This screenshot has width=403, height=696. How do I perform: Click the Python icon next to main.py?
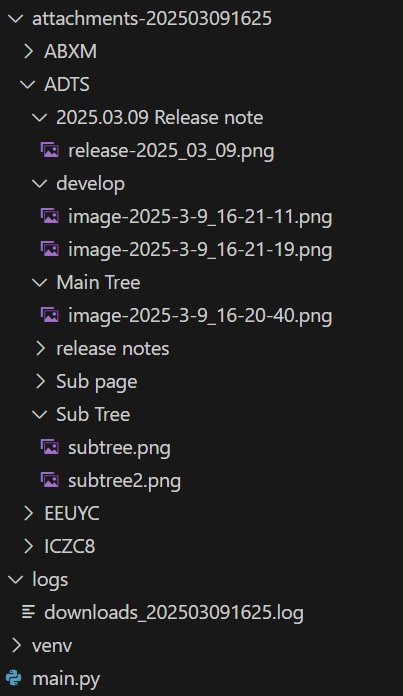[14, 678]
